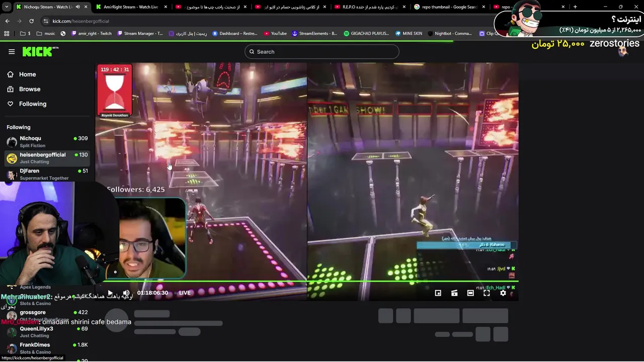Mute the Nichoqu Stream tab audio icon
This screenshot has height=362, width=644.
(77, 7)
